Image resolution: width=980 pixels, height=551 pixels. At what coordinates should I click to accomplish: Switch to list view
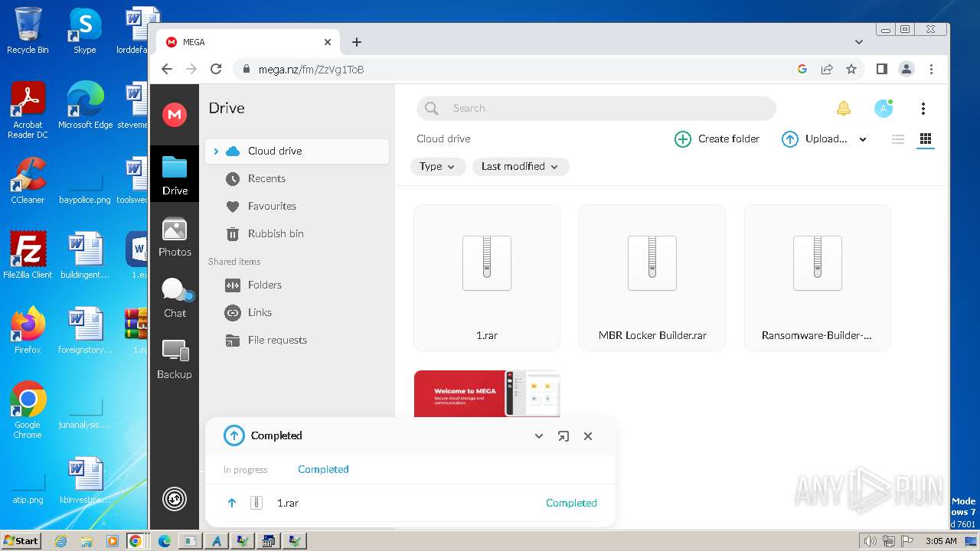(898, 139)
